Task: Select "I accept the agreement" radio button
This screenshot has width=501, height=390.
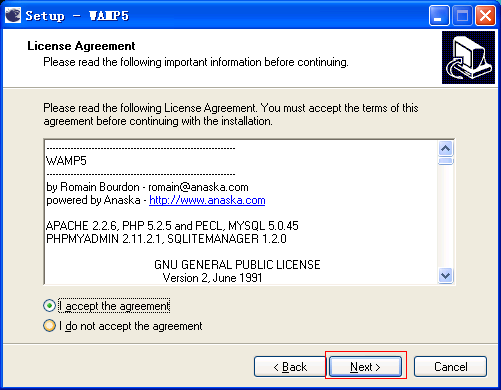Action: pos(49,306)
